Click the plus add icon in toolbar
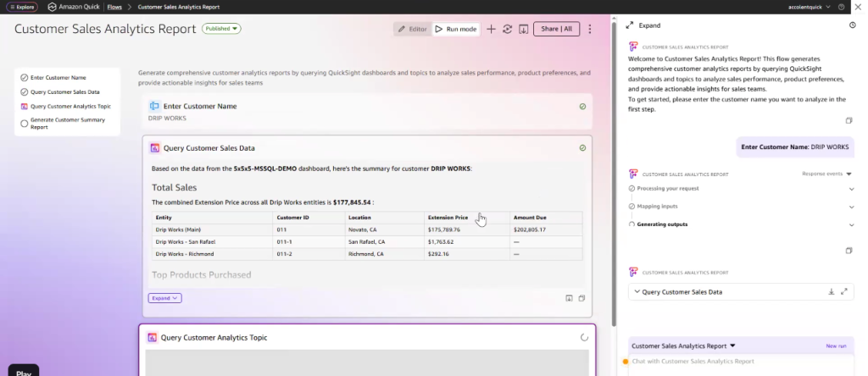The image size is (868, 376). [491, 29]
